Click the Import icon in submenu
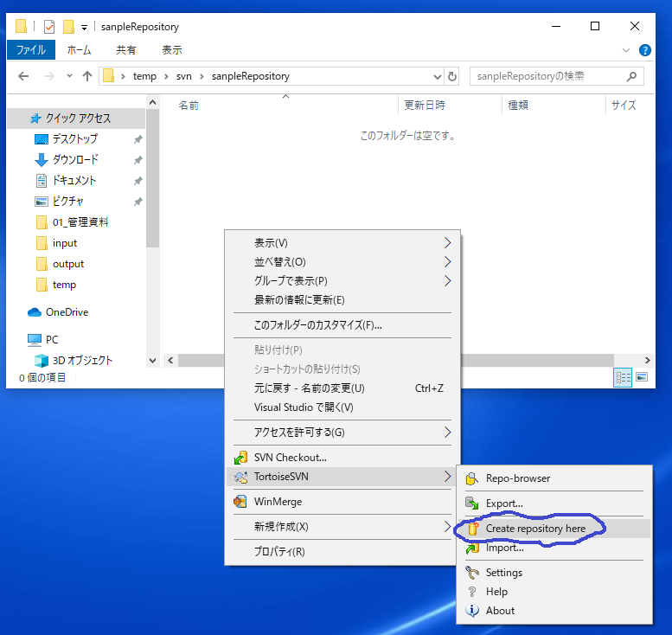The image size is (672, 635). pyautogui.click(x=472, y=548)
